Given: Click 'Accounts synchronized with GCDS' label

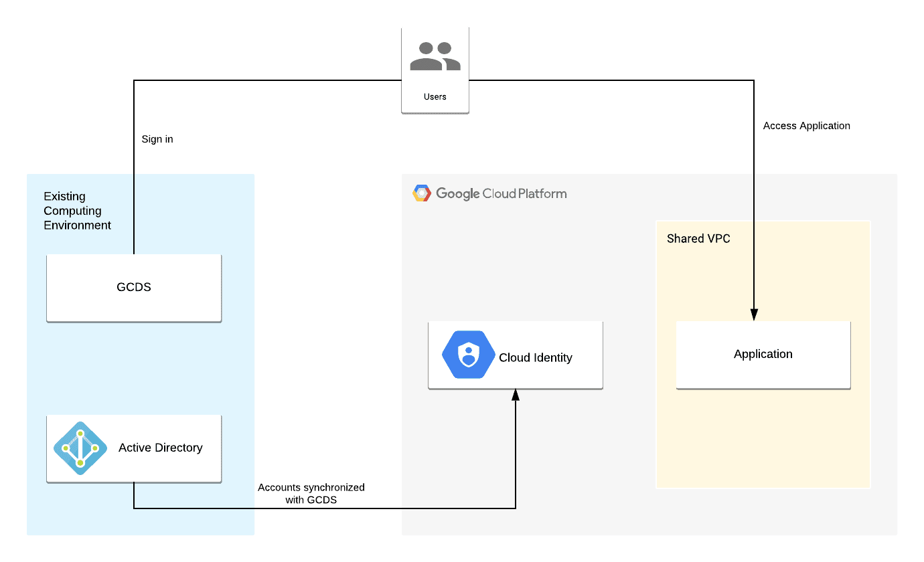Looking at the screenshot, I should tap(311, 493).
